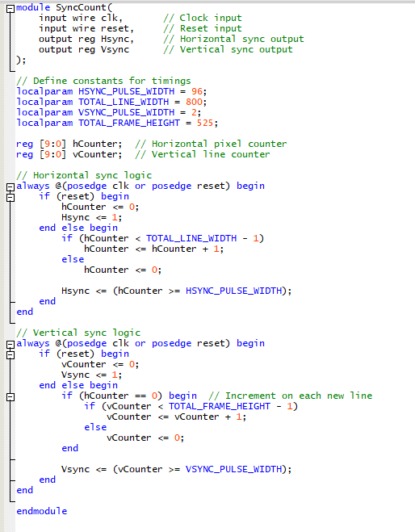Click the 'hCounter <= hCounter + 1;' statement
This screenshot has height=532, width=415.
click(x=153, y=249)
